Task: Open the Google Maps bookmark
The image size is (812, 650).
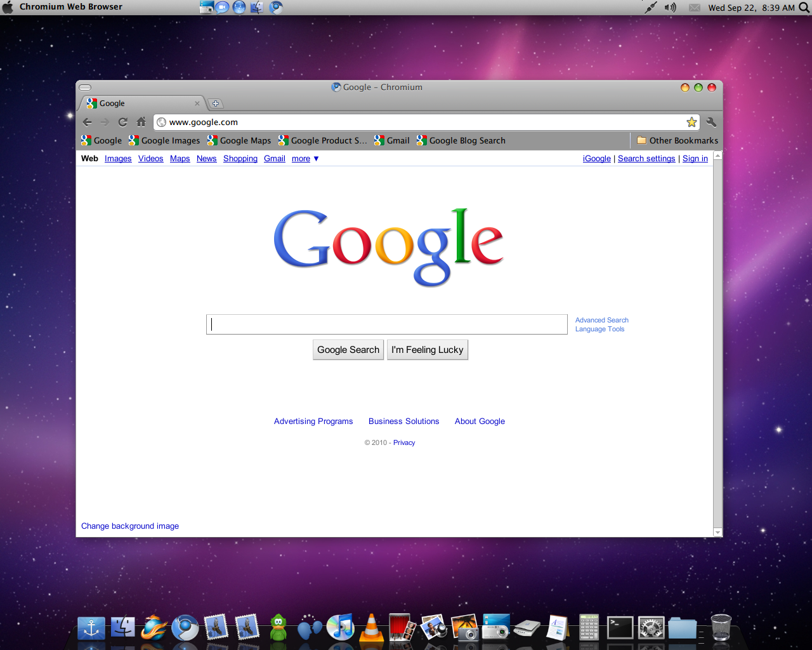Action: (x=239, y=140)
